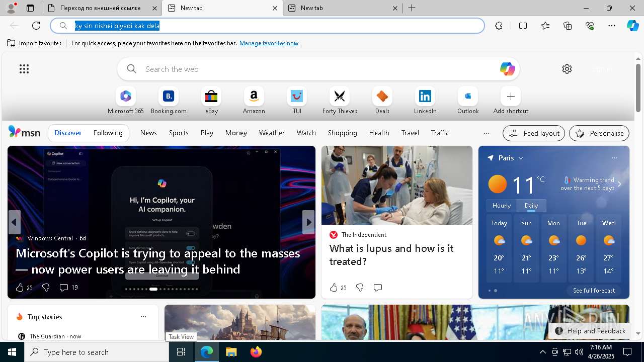Viewport: 644px width, 362px height.
Task: Select Following feed toggle
Action: coord(108,133)
